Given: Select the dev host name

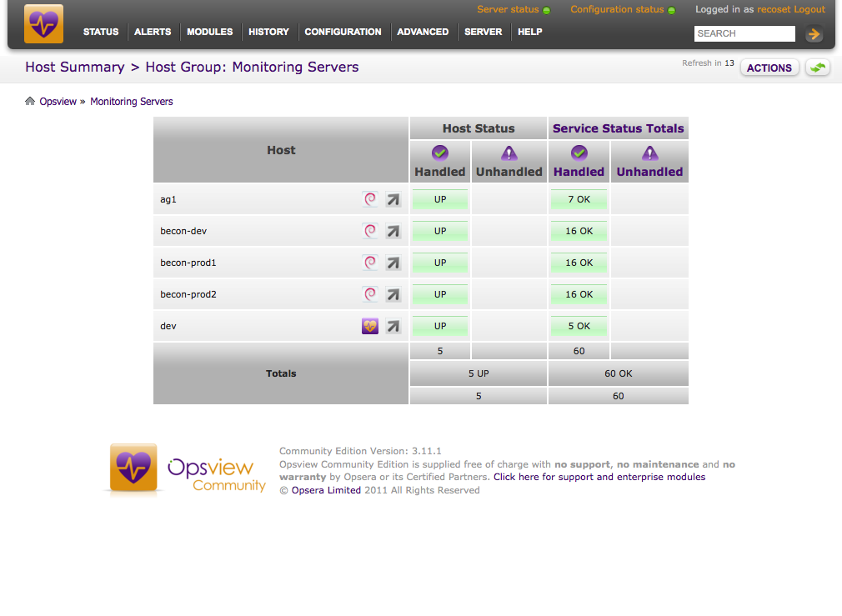Looking at the screenshot, I should [x=168, y=326].
